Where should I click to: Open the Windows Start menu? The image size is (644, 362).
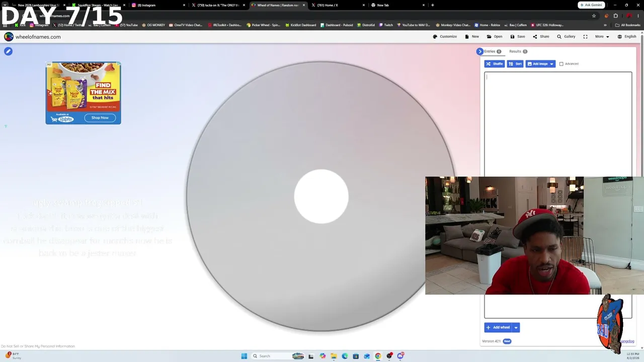coord(244,356)
